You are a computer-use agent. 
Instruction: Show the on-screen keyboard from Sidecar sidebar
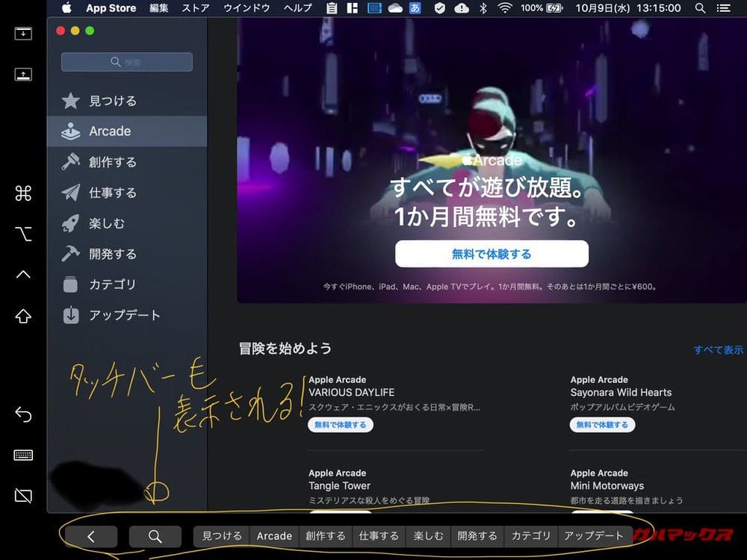point(23,455)
